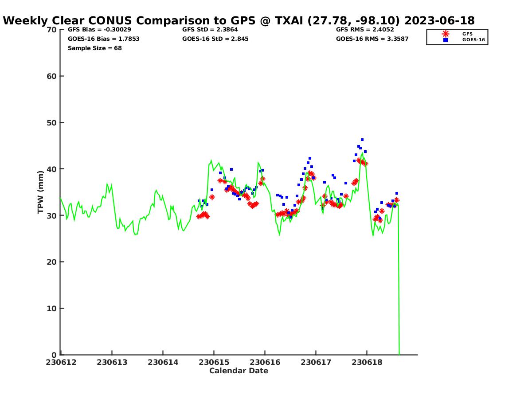Click the blue GOES-16 square legend marker

click(x=446, y=40)
